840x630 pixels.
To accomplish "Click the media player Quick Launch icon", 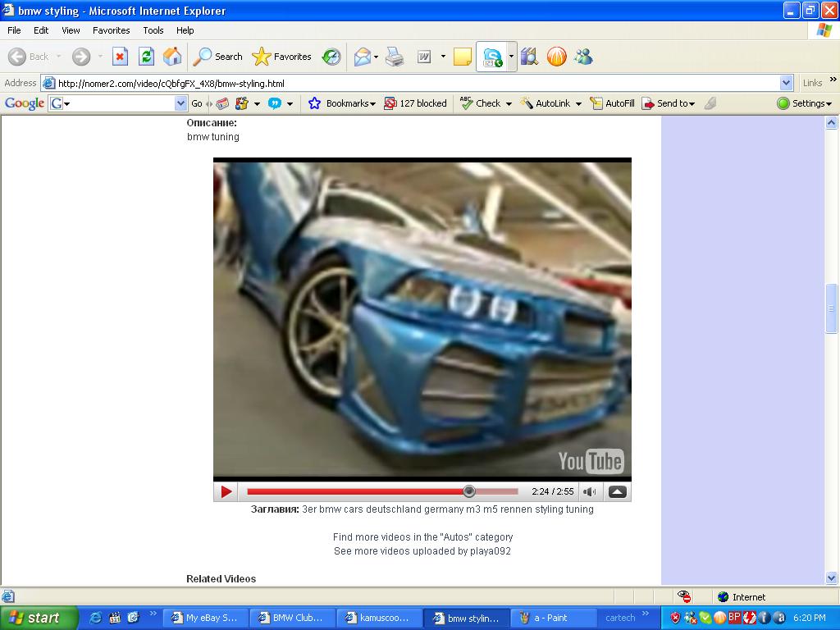I will [x=115, y=618].
